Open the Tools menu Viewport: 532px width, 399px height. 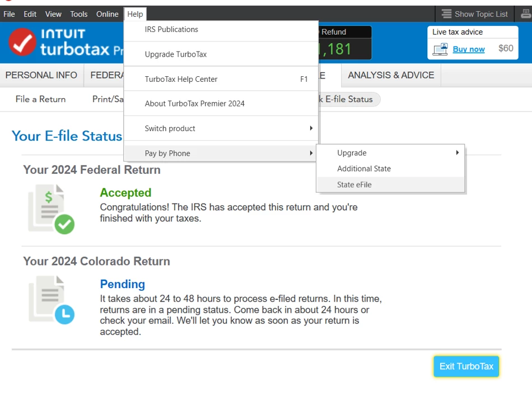click(79, 14)
